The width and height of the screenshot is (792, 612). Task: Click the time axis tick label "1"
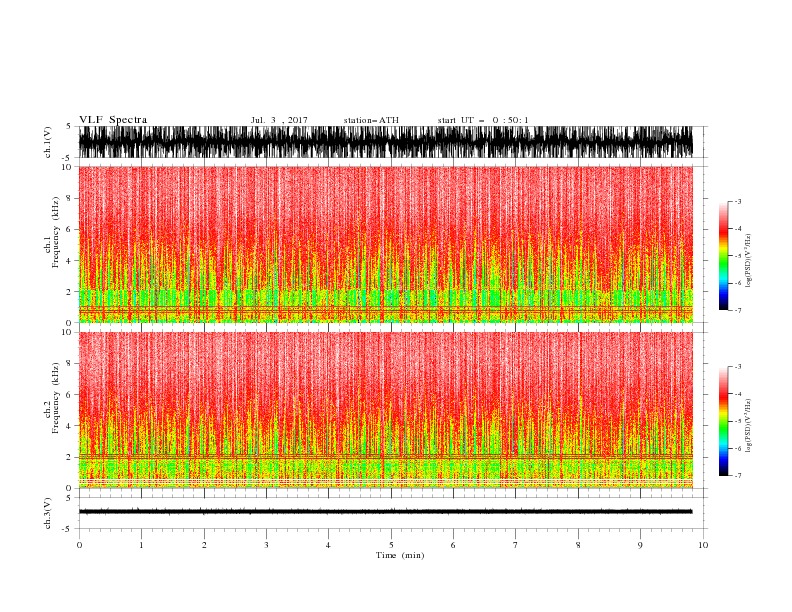[141, 545]
